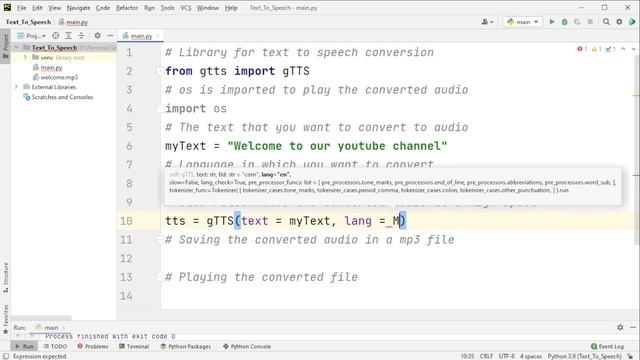640x360 pixels.
Task: Open the JetBrains Toolbox icon at far right of toolbar
Action: [632, 22]
